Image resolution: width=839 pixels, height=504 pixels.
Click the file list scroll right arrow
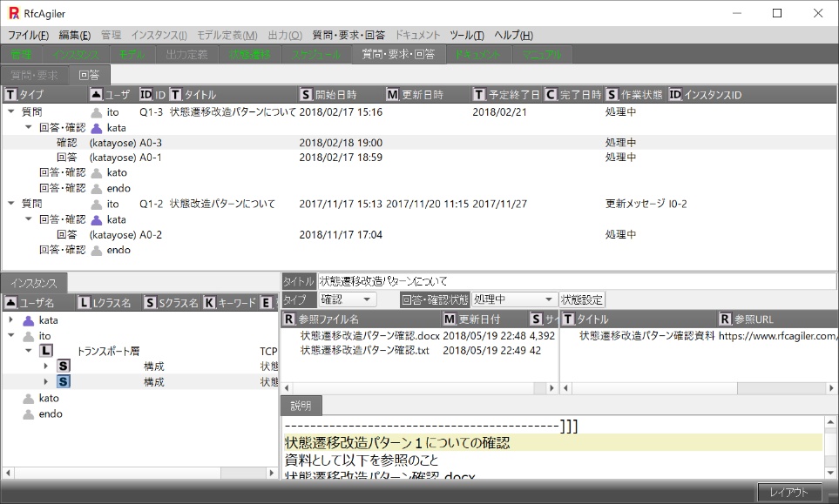tap(551, 388)
